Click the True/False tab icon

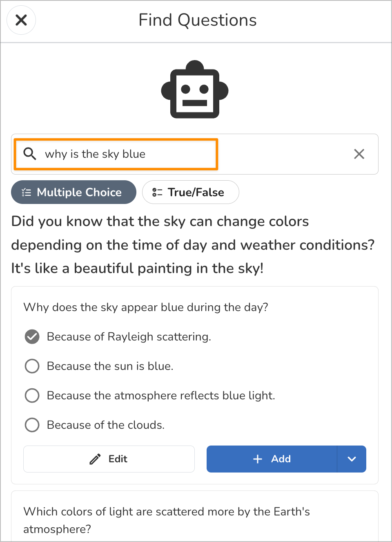157,193
